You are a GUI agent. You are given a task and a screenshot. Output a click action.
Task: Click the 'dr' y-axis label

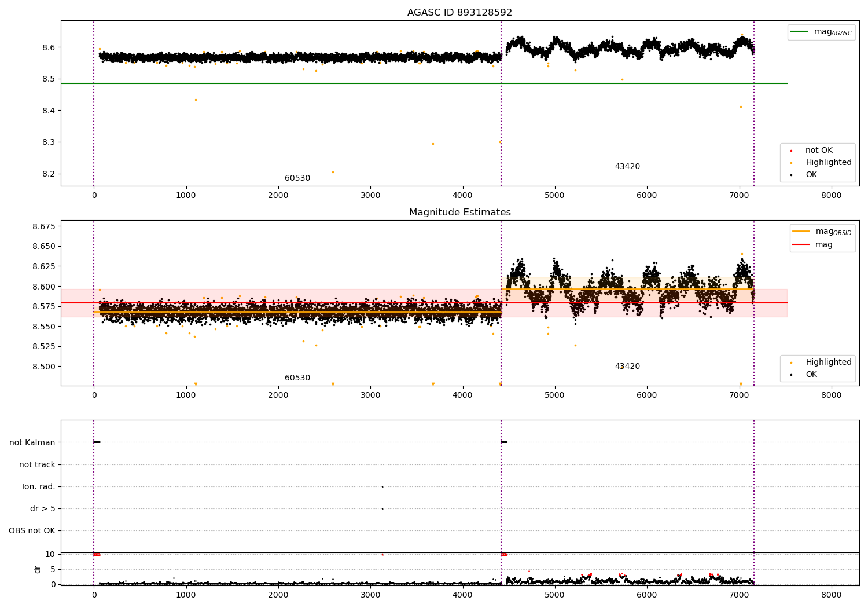[x=38, y=569]
